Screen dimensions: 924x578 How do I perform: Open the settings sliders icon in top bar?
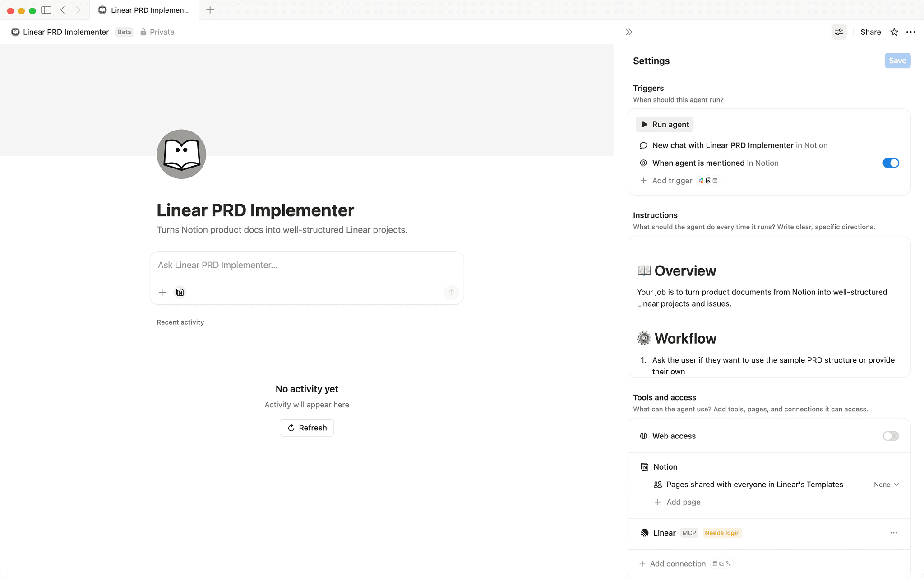coord(839,32)
